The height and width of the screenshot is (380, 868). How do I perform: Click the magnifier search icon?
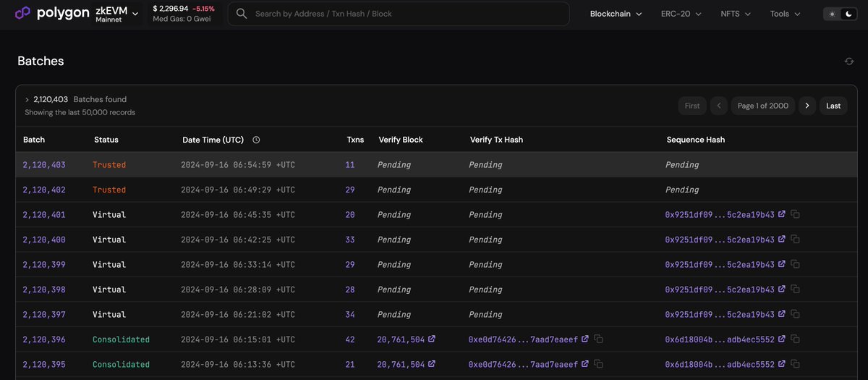(242, 14)
